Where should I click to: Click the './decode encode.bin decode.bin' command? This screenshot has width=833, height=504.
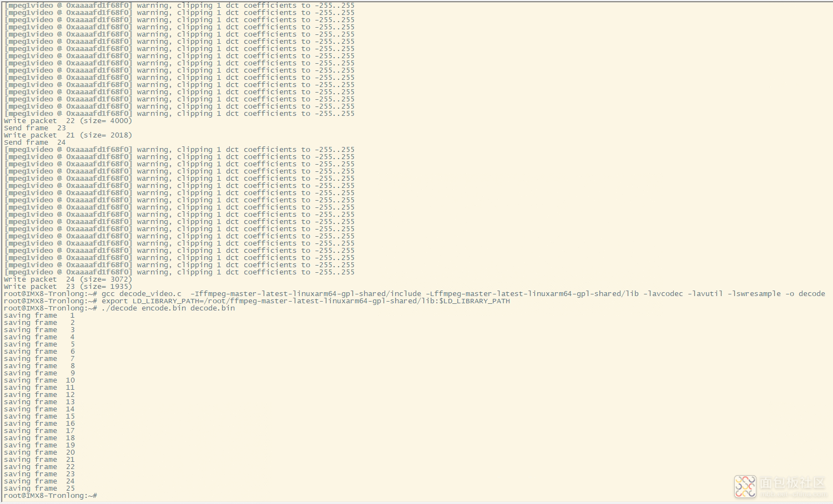[x=168, y=308]
